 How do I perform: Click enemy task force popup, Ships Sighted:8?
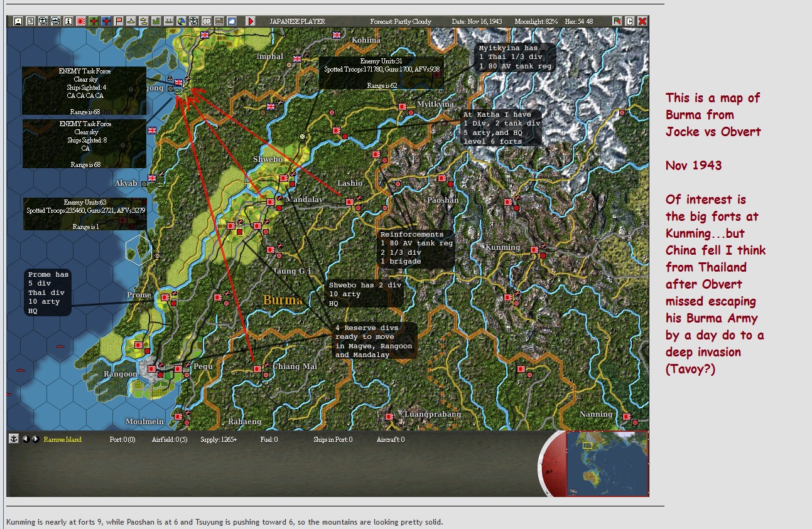coord(84,144)
